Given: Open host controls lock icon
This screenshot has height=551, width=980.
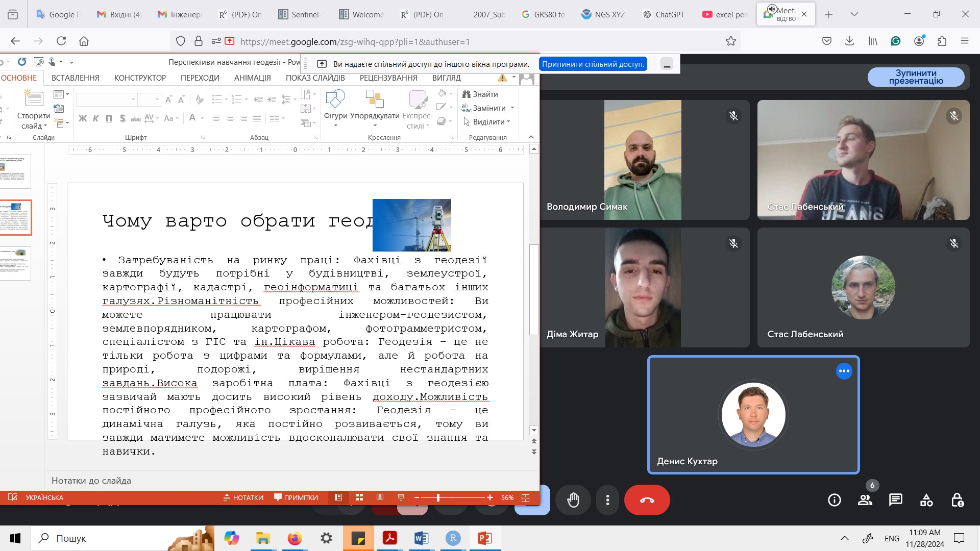Looking at the screenshot, I should pos(957,500).
